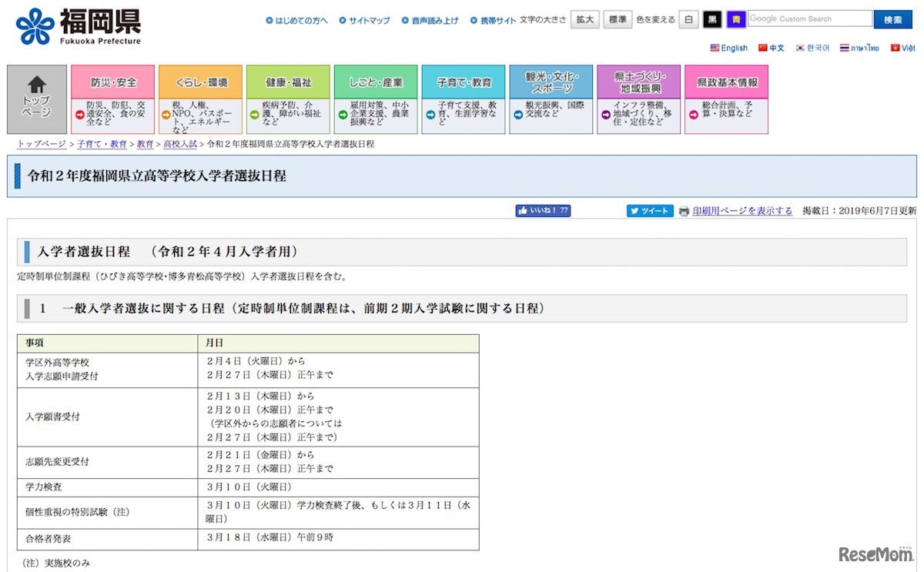The height and width of the screenshot is (572, 924).
Task: Reset text size with the 標準 button
Action: tap(616, 19)
